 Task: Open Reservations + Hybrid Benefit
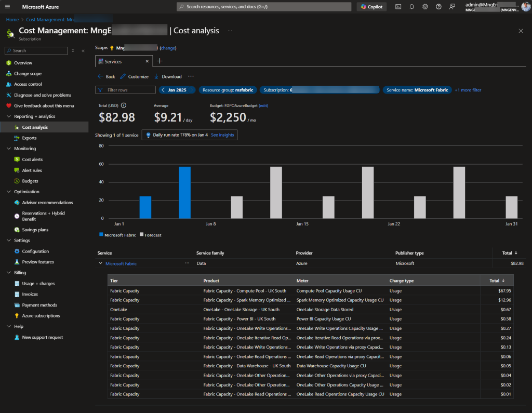click(x=43, y=216)
